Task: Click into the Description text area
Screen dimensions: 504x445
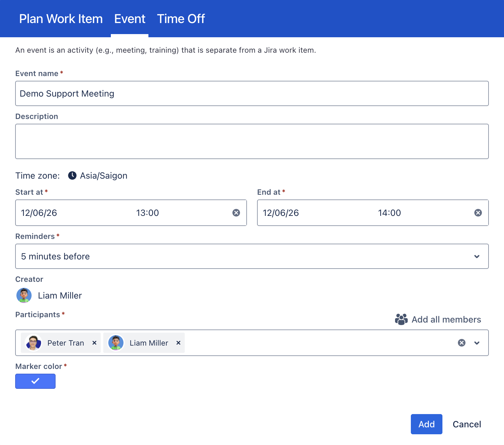Action: [252, 141]
